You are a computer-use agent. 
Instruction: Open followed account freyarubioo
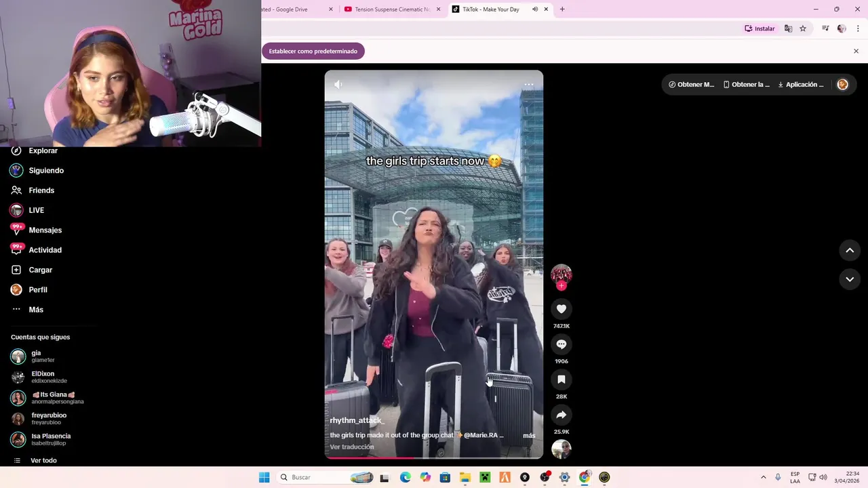click(x=39, y=419)
